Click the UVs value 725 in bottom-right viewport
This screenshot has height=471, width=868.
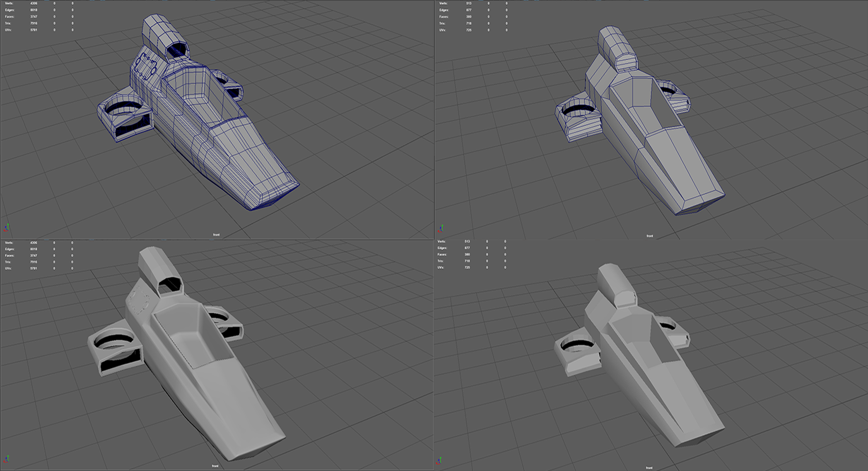point(467,268)
